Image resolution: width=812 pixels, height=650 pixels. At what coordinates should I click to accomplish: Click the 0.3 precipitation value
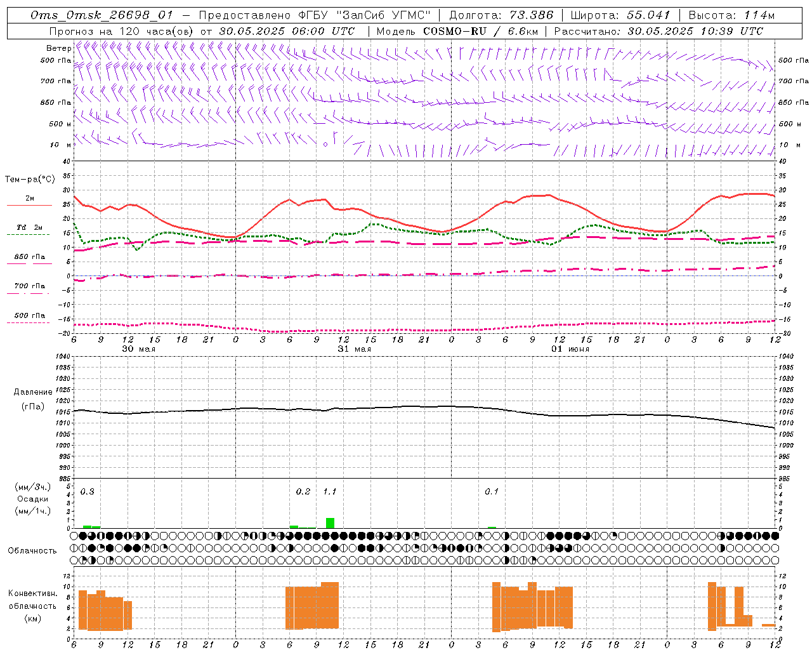click(x=87, y=492)
